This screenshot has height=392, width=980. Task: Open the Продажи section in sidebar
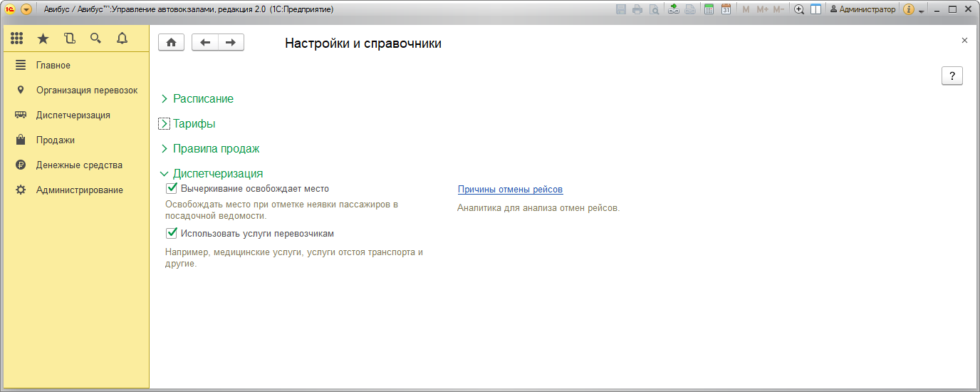55,140
